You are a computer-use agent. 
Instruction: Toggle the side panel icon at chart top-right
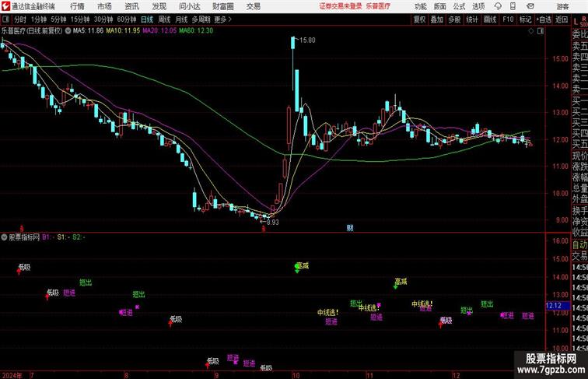tap(541, 31)
